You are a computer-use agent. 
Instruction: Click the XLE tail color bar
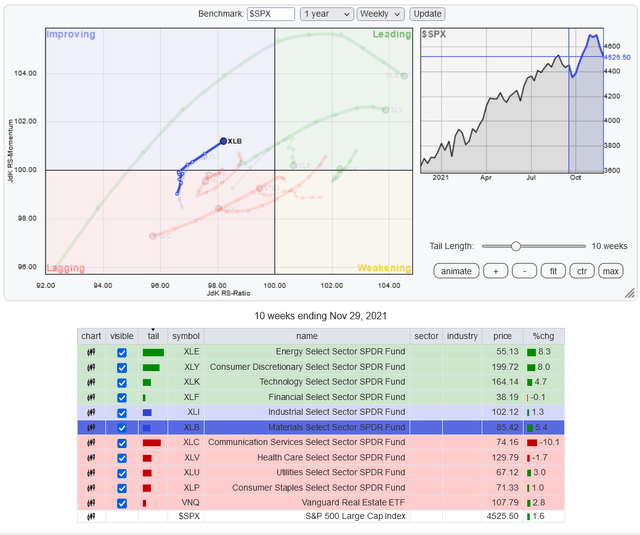[x=153, y=353]
